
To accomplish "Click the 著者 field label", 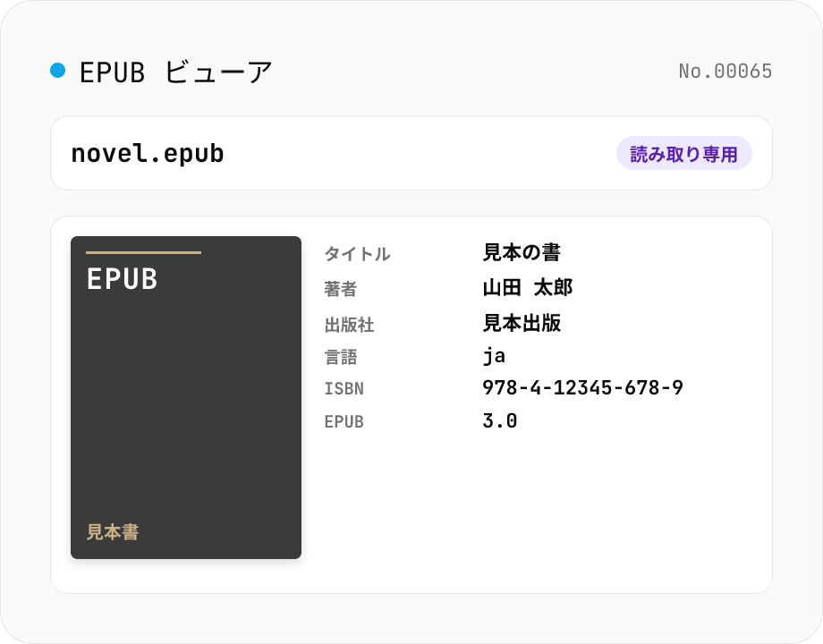I will [341, 289].
